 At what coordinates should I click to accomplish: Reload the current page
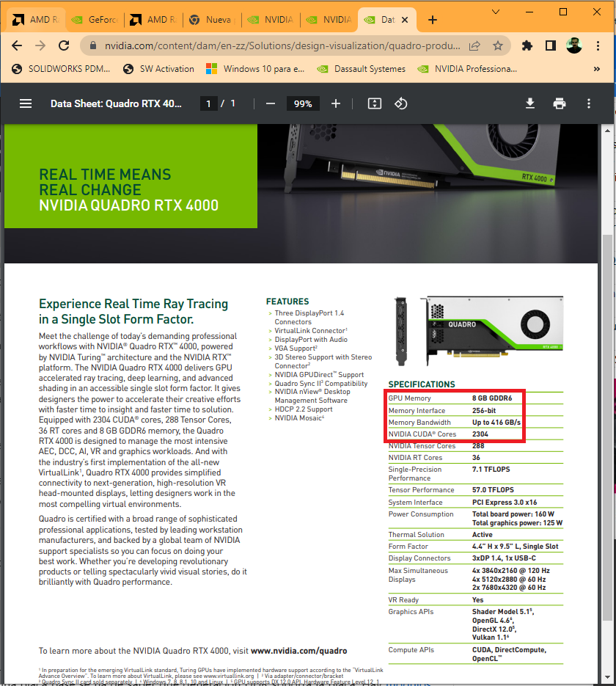click(64, 45)
